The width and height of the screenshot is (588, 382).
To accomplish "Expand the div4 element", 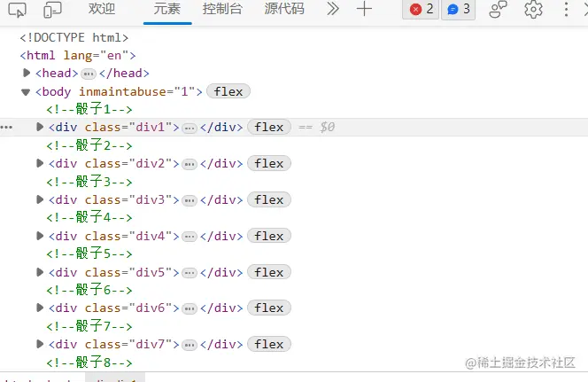I will pyautogui.click(x=40, y=236).
